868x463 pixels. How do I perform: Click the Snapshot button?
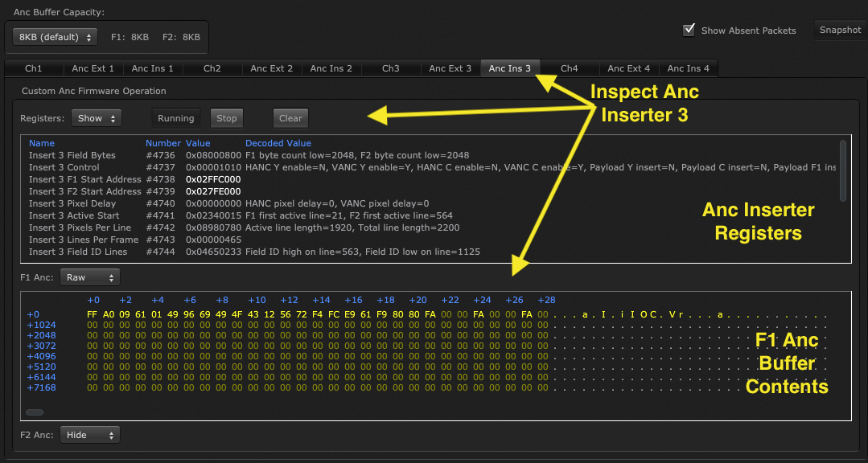840,30
